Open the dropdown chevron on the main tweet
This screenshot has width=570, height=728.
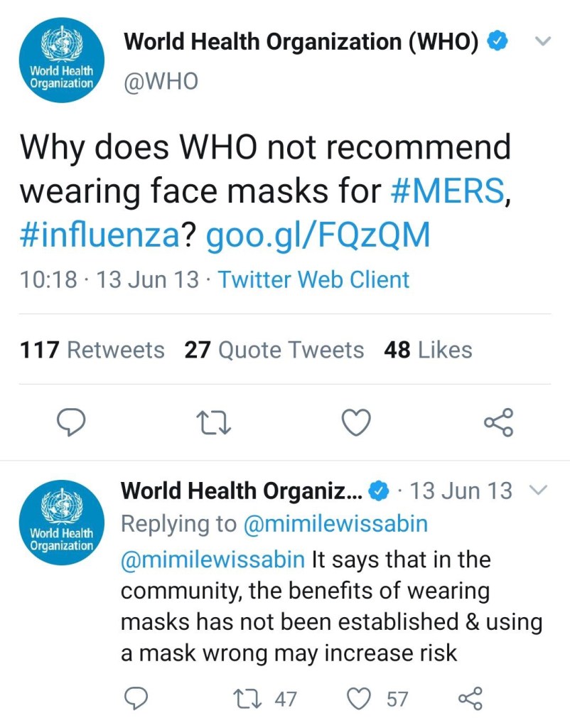point(542,42)
